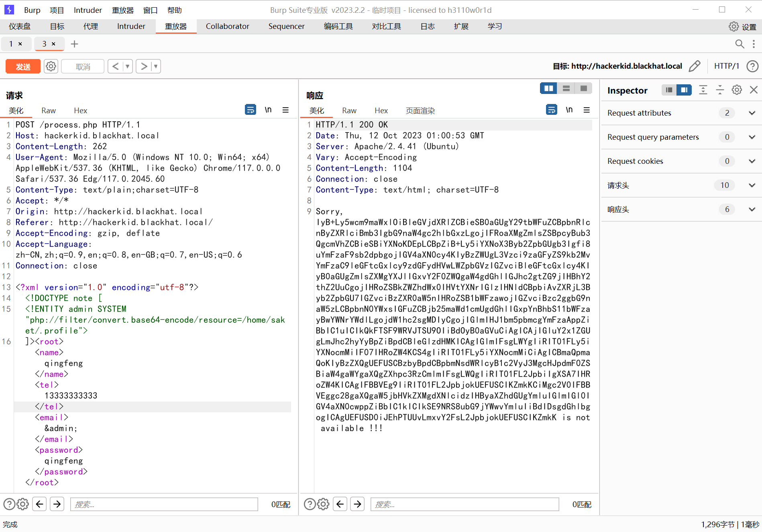Screen dimensions: 762x532
Task: Open request pane hamburger menu
Action: click(x=285, y=110)
